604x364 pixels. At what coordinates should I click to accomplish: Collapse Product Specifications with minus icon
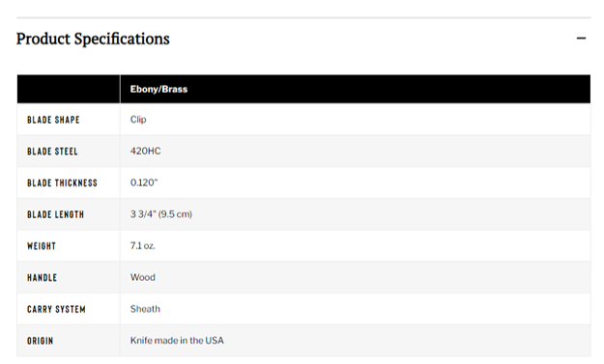pyautogui.click(x=581, y=38)
